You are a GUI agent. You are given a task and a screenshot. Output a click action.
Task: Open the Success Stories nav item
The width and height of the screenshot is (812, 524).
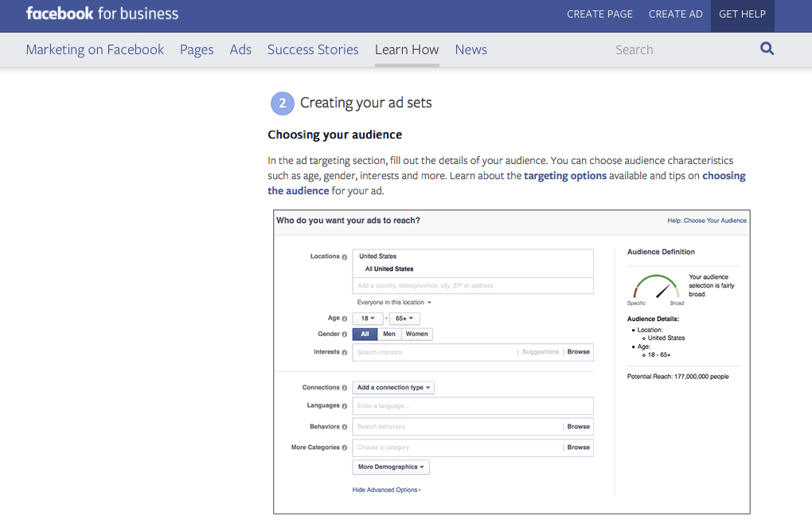click(313, 49)
